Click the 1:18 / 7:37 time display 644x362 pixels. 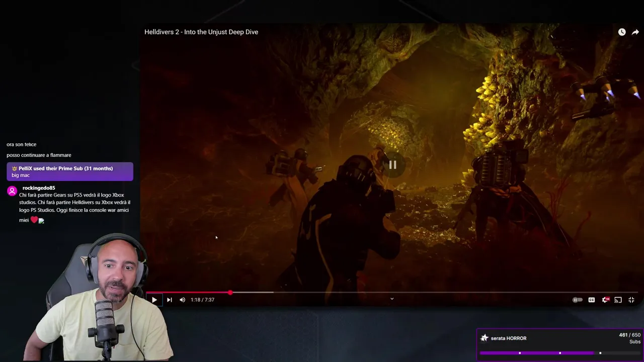coord(202,300)
